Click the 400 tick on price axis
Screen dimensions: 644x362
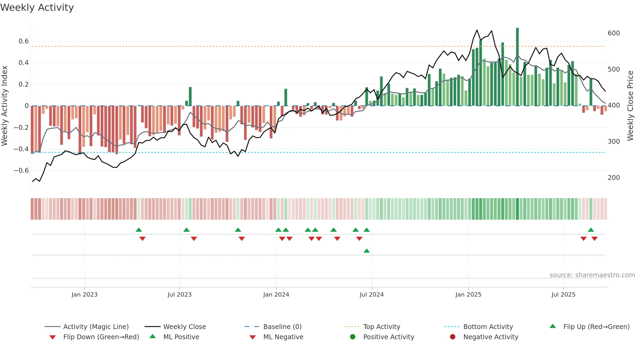pos(614,105)
